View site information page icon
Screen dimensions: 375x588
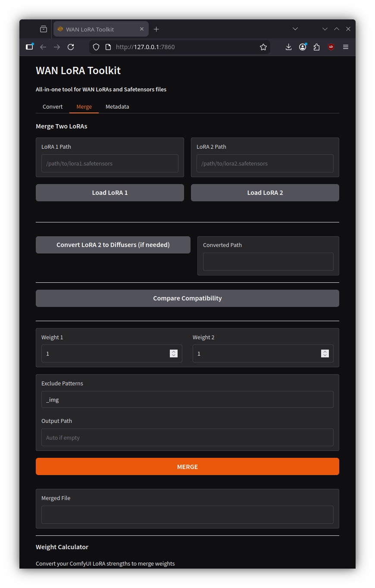[108, 47]
